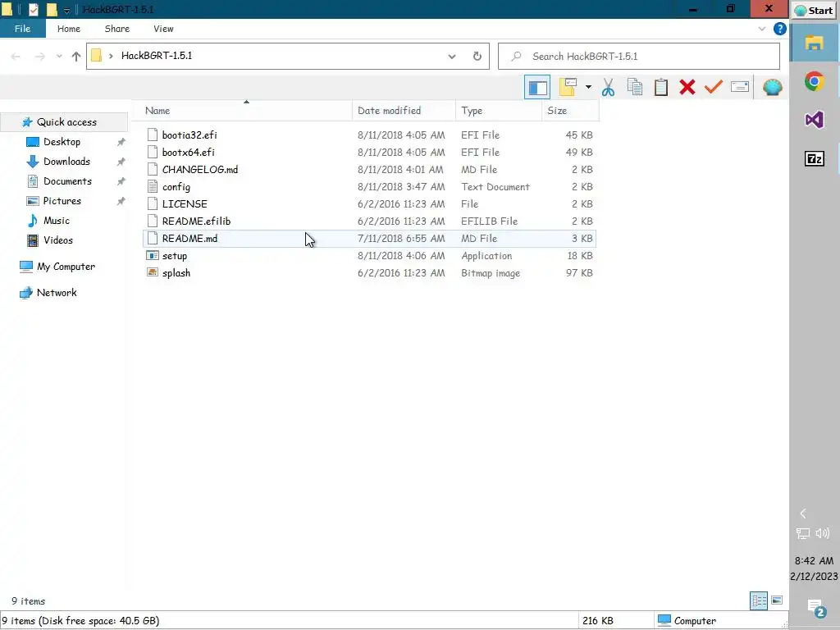Sort by the Date modified column

click(x=404, y=111)
